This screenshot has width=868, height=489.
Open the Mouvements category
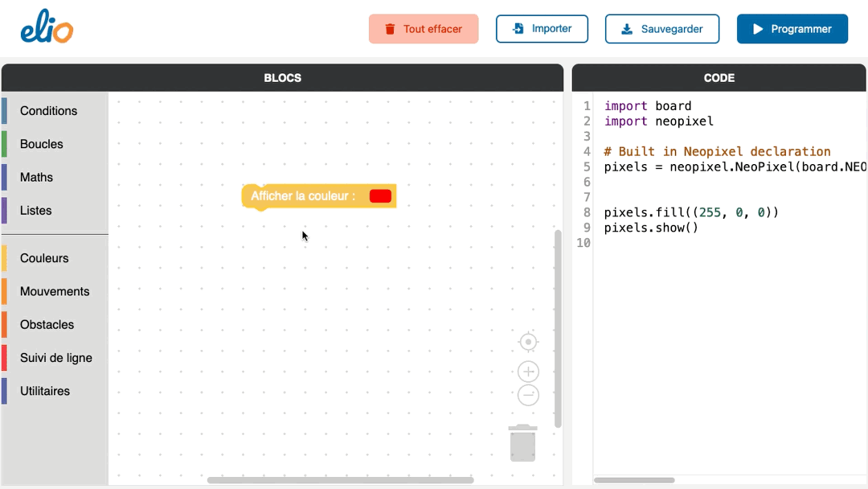click(x=55, y=291)
